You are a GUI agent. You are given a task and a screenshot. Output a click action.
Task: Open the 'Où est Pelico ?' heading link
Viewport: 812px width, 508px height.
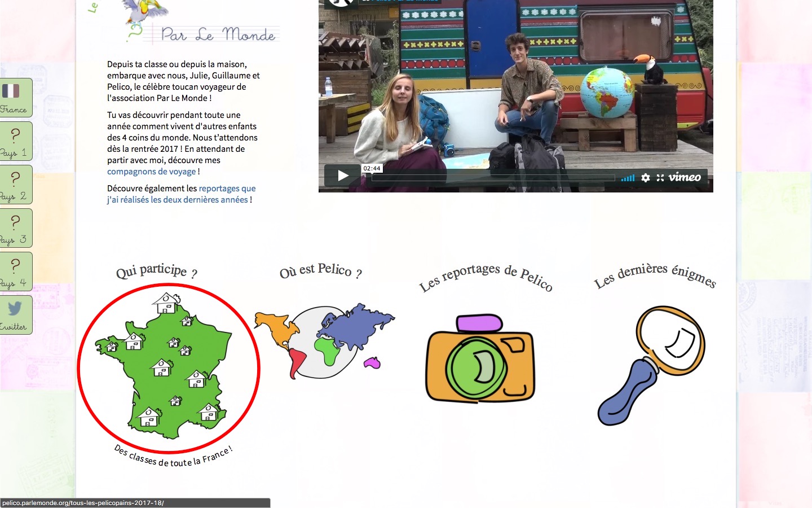[321, 270]
